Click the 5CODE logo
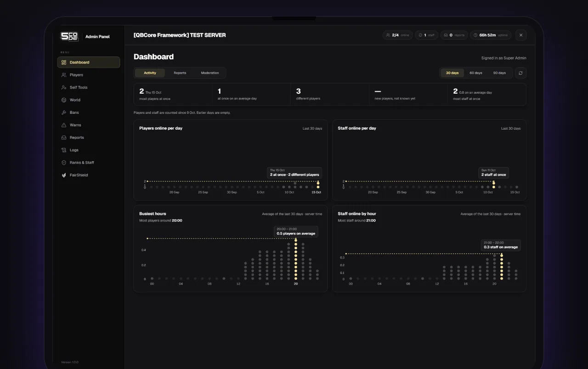The width and height of the screenshot is (588, 369). (x=69, y=36)
